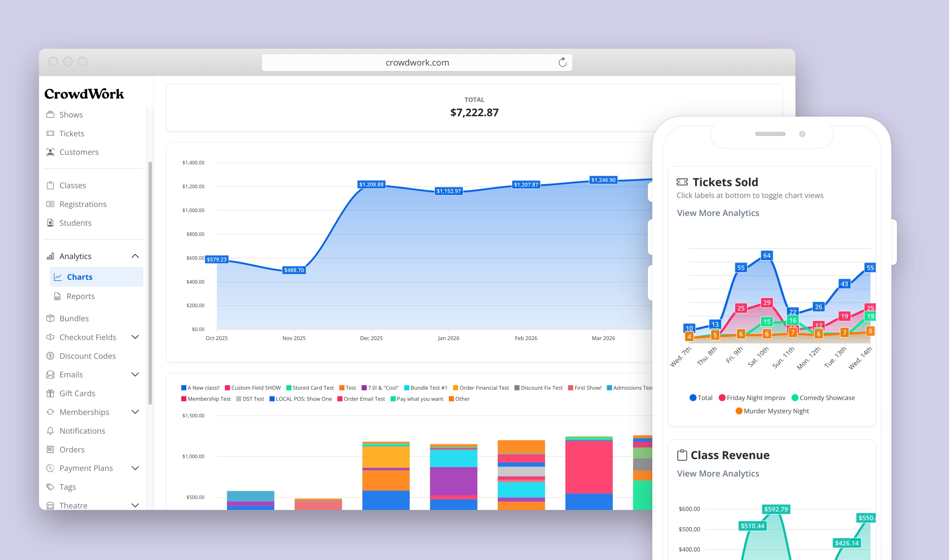949x560 pixels.
Task: Click the Discount Codes dollar icon
Action: [50, 356]
